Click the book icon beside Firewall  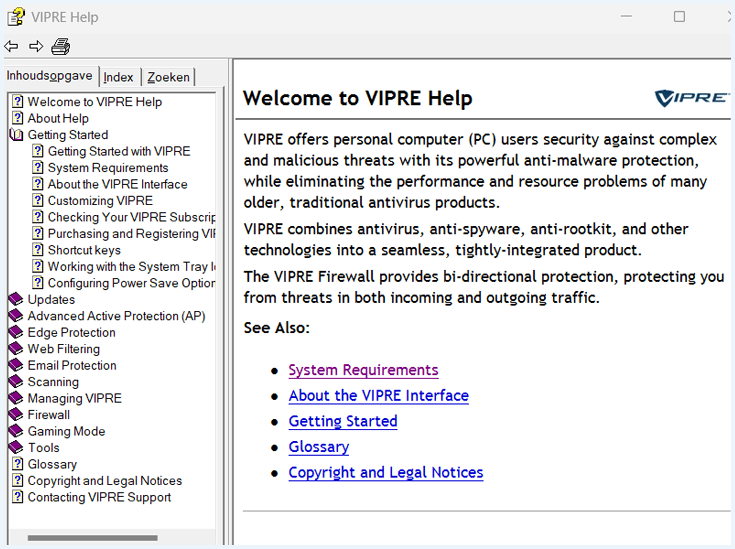click(16, 414)
